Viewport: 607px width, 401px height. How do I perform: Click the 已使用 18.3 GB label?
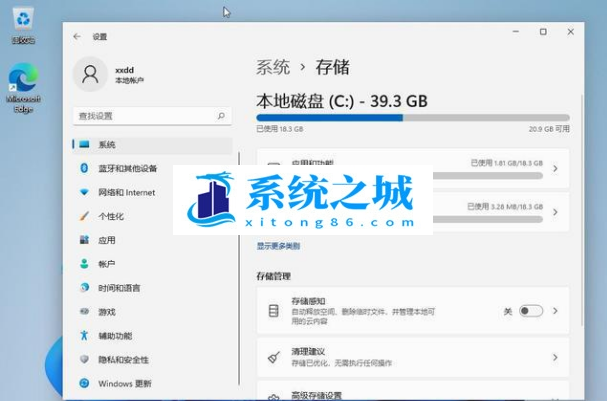(279, 129)
